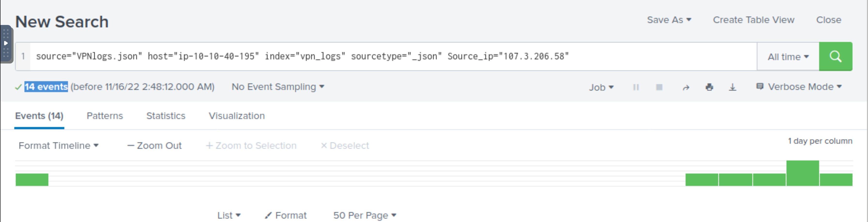Viewport: 868px width, 222px height.
Task: Open Job menu dropdown
Action: coord(601,87)
